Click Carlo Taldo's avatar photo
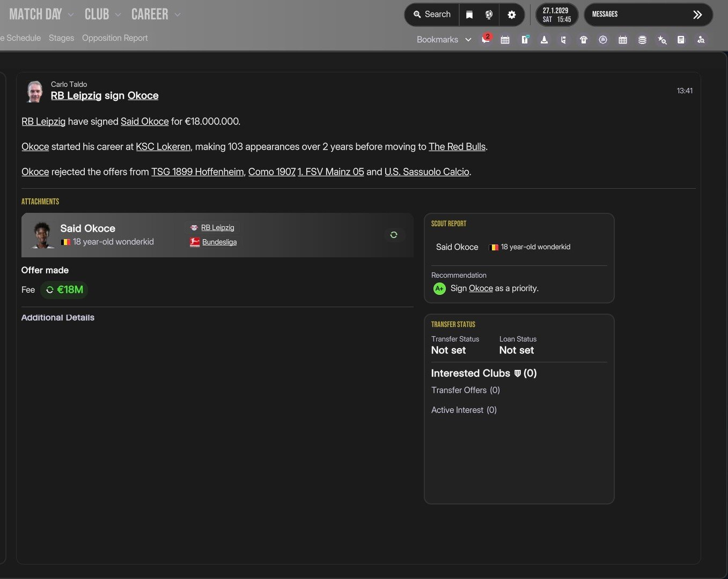The height and width of the screenshot is (579, 728). (x=35, y=91)
